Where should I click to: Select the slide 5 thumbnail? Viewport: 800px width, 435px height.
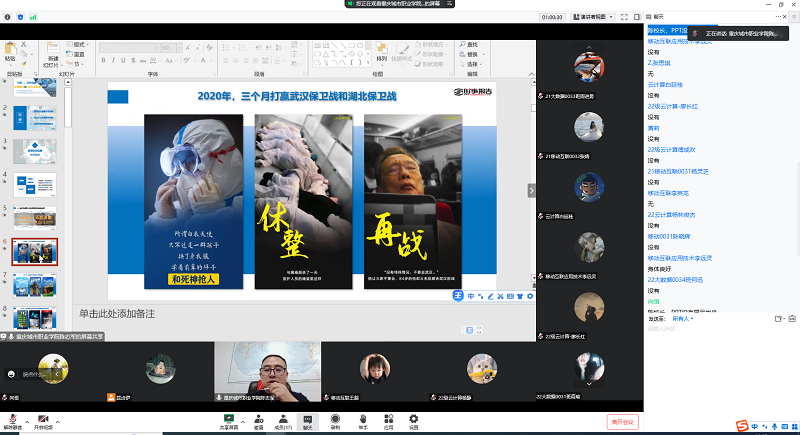click(x=34, y=216)
